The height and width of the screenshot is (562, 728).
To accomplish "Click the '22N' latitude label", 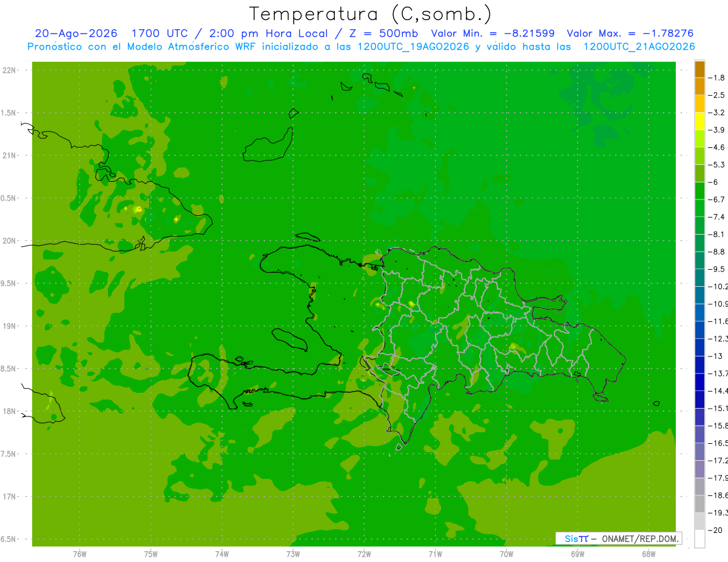I will point(10,70).
